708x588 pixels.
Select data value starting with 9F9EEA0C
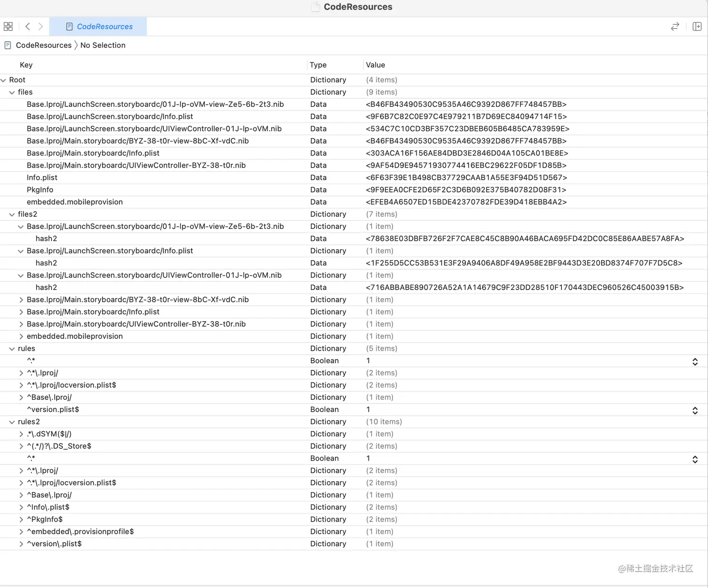click(466, 190)
